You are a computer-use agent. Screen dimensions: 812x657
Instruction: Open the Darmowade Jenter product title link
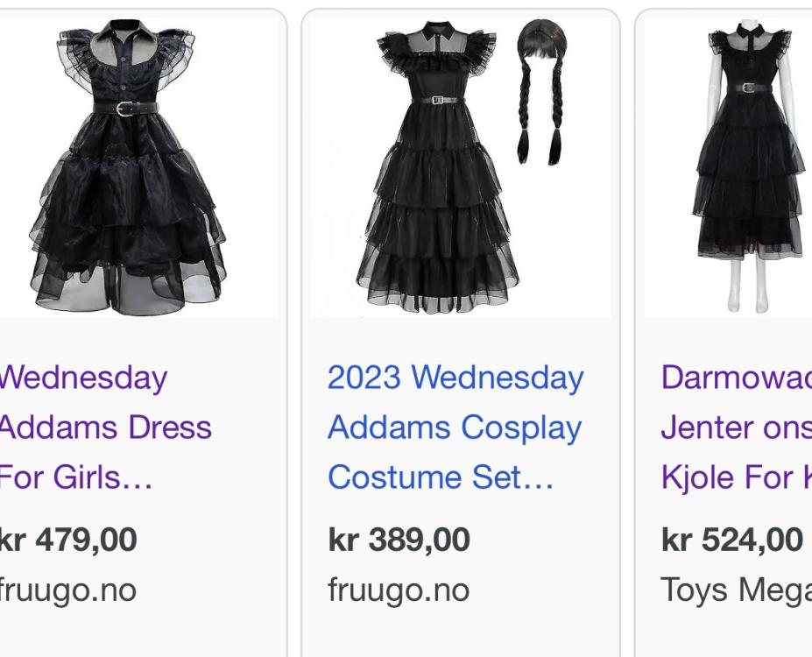pos(737,427)
